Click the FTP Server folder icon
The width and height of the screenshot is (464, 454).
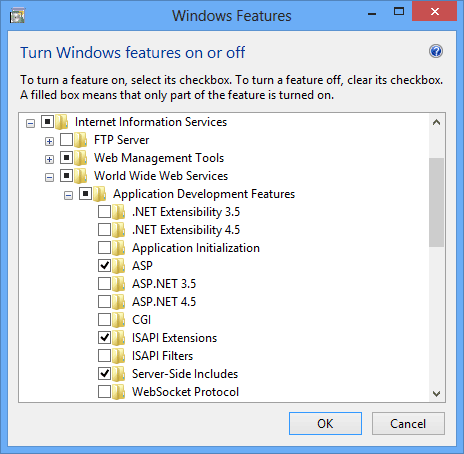(81, 140)
